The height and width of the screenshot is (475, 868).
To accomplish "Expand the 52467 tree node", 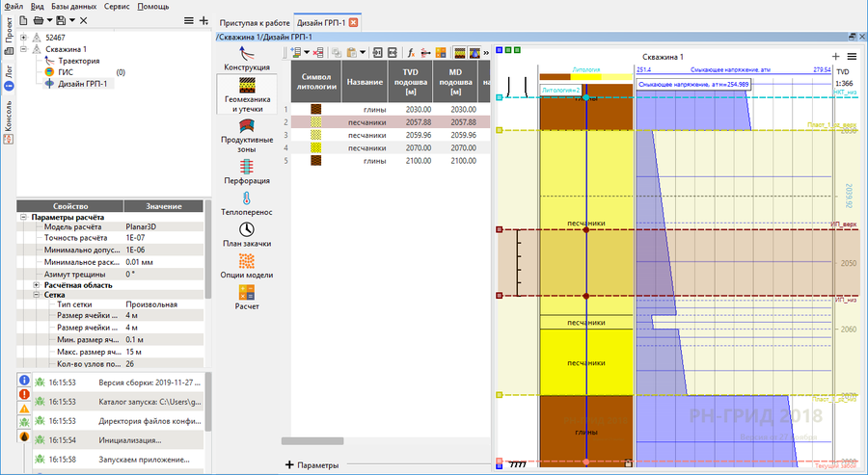I will click(x=23, y=38).
